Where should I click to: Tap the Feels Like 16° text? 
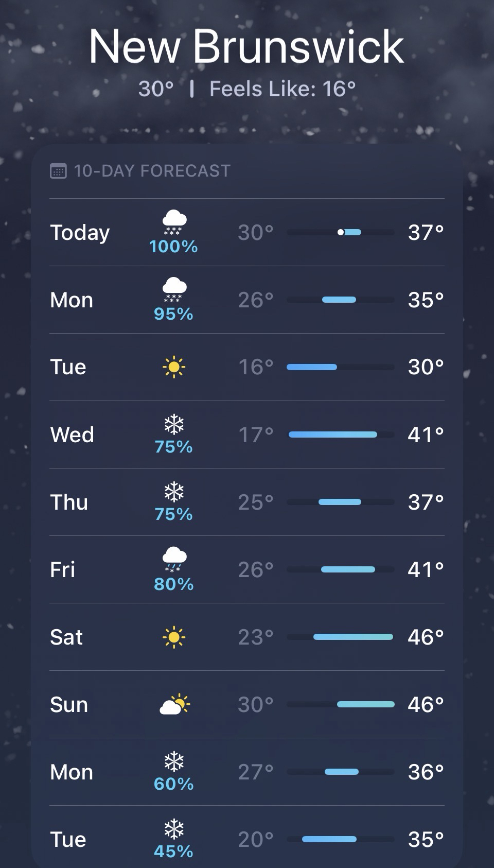283,89
